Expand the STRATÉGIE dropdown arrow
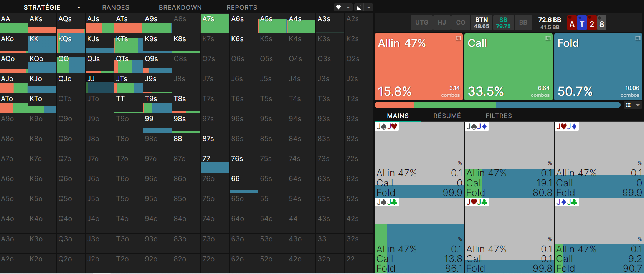 (x=79, y=7)
